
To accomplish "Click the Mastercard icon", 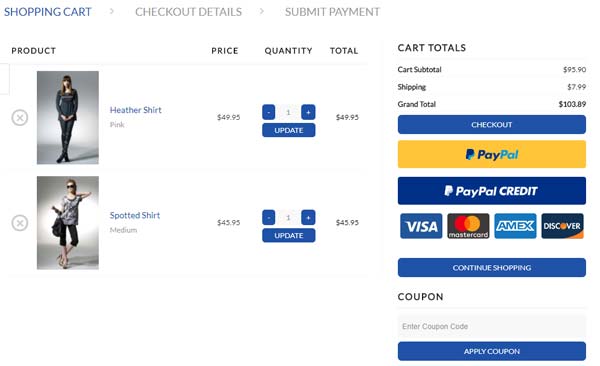I will [468, 226].
